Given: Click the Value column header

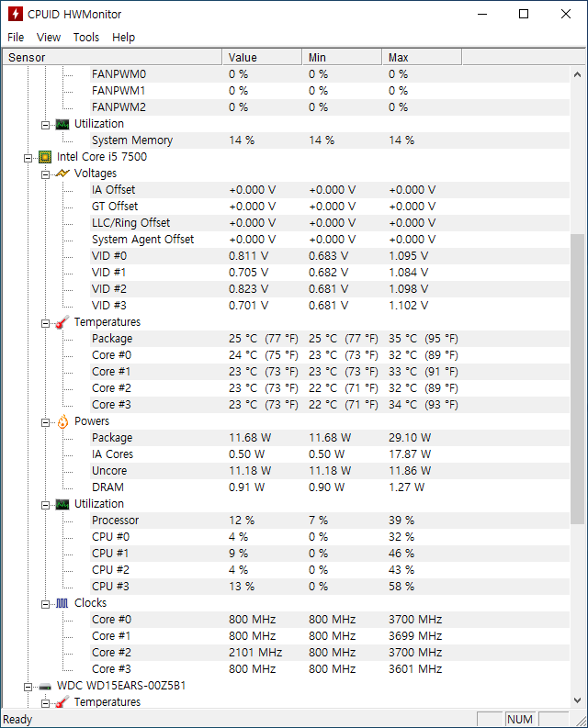Looking at the screenshot, I should click(262, 57).
